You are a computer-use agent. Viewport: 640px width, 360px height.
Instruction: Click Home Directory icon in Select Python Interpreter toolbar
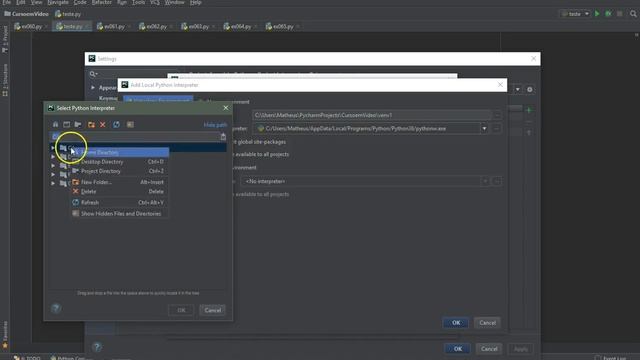point(56,124)
